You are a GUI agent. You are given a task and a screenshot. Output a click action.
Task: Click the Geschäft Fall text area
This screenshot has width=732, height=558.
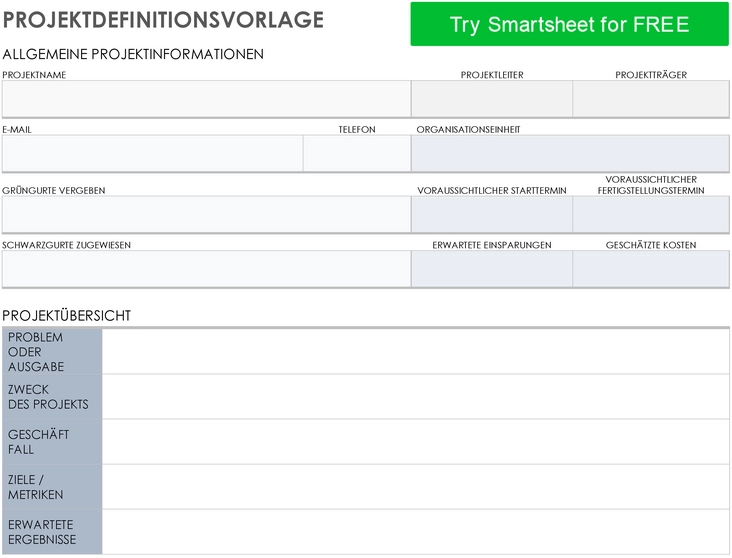[x=415, y=442]
